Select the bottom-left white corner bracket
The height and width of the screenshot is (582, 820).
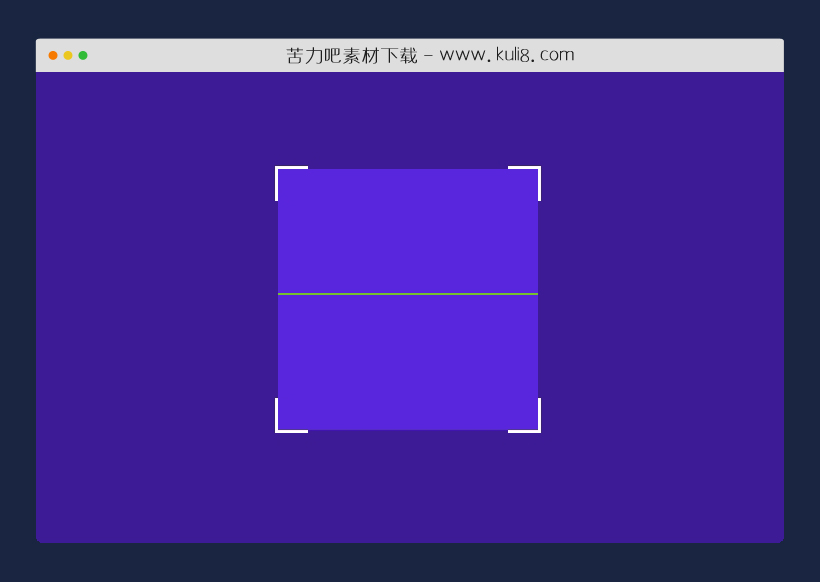280,427
